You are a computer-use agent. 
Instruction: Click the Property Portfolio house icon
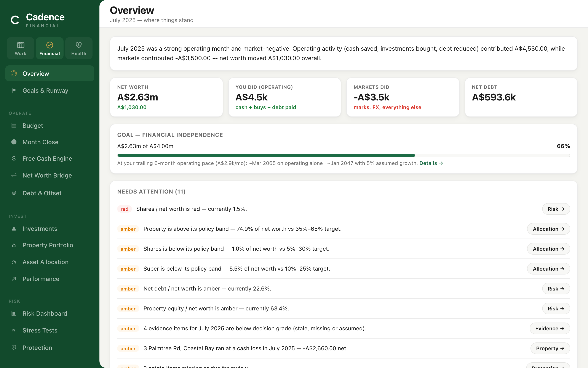coord(14,245)
